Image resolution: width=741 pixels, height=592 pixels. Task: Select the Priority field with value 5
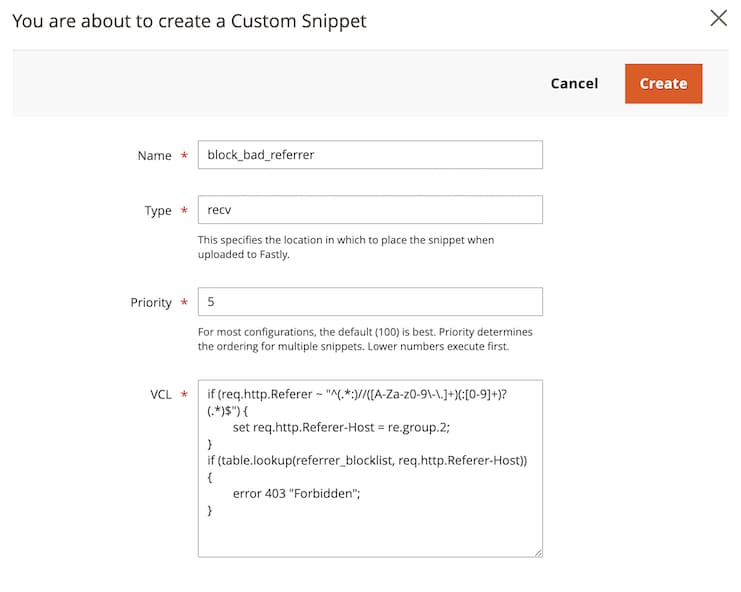[x=370, y=302]
